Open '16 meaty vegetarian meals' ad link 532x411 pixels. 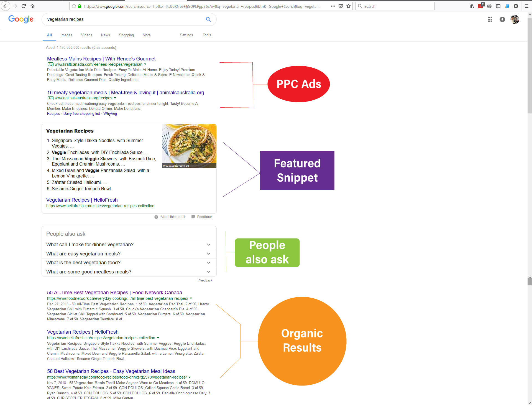(x=126, y=93)
